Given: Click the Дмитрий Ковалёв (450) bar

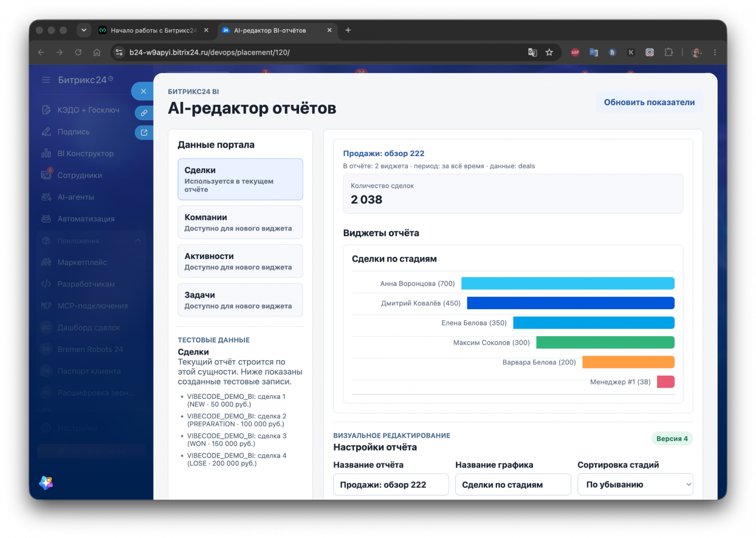Looking at the screenshot, I should (571, 303).
